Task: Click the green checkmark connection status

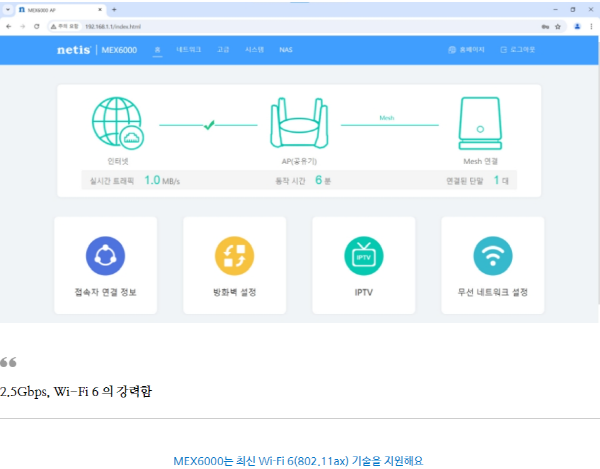Action: coord(209,125)
